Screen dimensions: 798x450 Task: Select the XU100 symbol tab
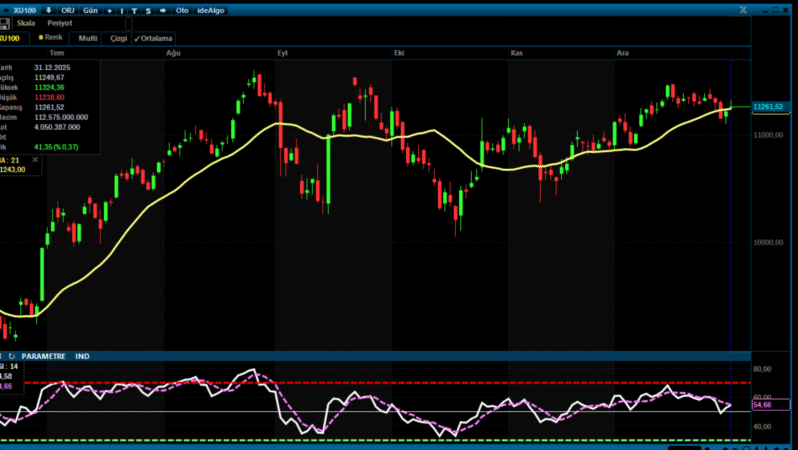pyautogui.click(x=10, y=39)
